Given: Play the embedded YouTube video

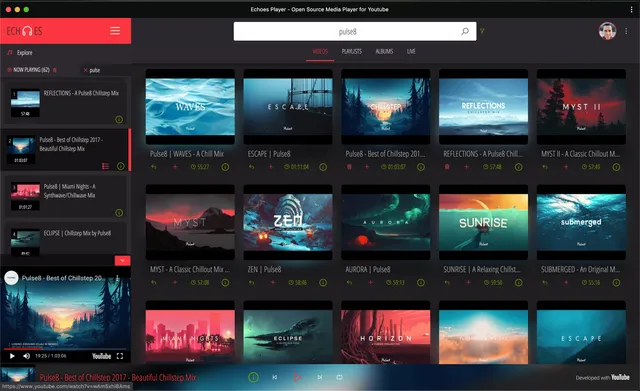Looking at the screenshot, I should pos(12,356).
